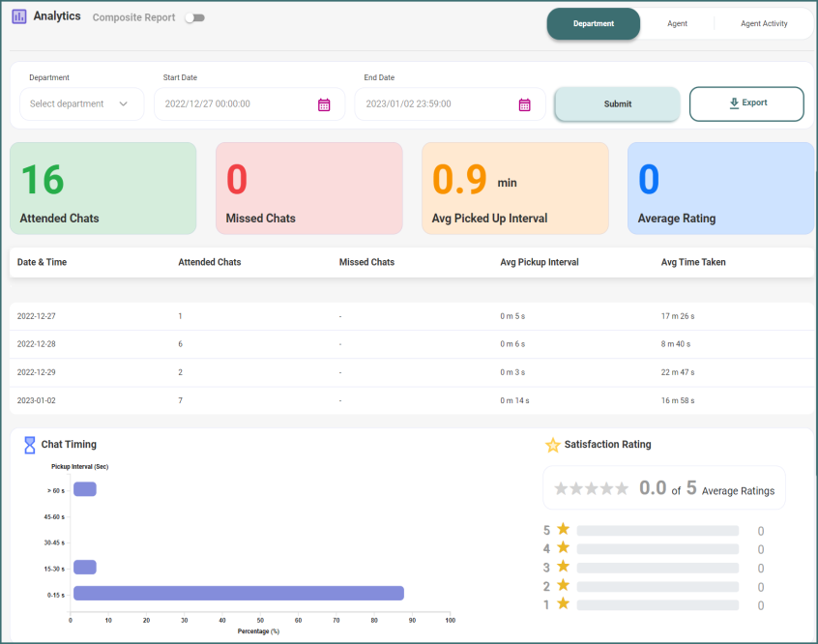Switch to the Agent Activity tab
Viewport: 818px width, 644px height.
763,23
